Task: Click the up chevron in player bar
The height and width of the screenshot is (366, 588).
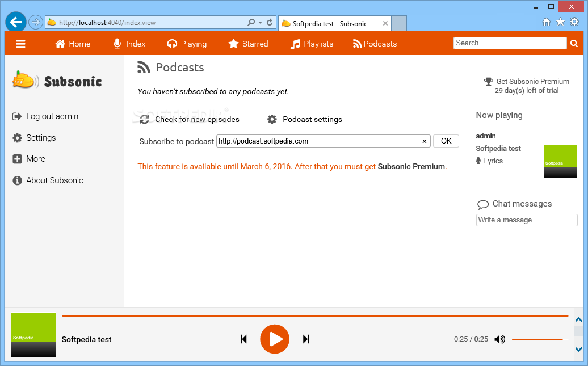Action: click(578, 320)
